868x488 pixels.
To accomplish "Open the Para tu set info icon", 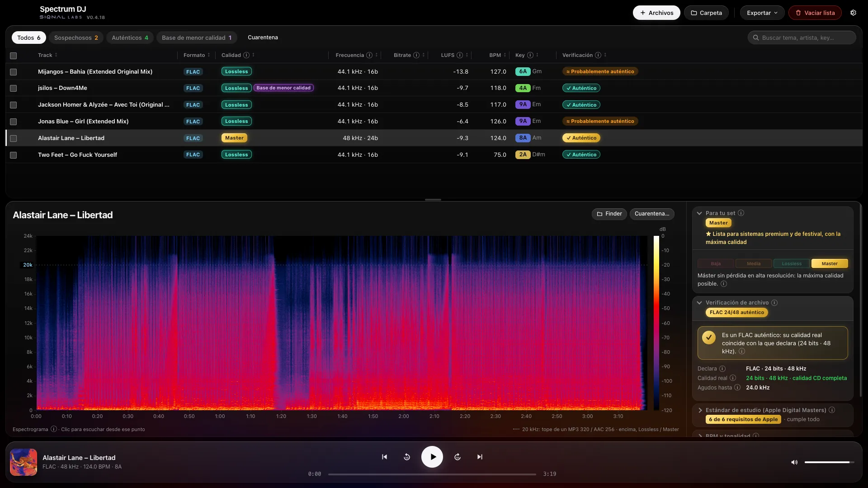I will coord(741,213).
